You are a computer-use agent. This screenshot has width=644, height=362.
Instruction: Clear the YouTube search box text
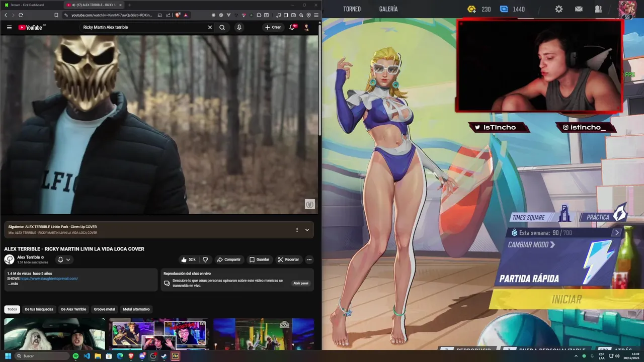[210, 27]
